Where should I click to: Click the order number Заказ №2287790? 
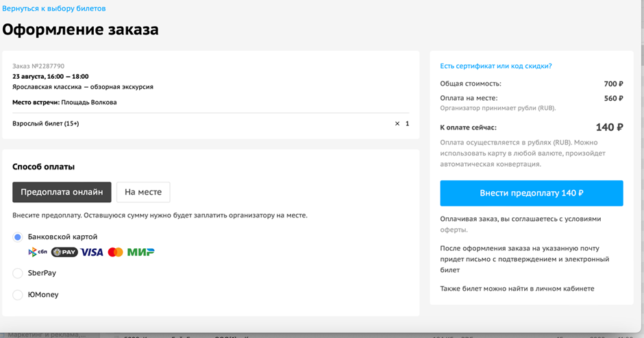point(38,67)
